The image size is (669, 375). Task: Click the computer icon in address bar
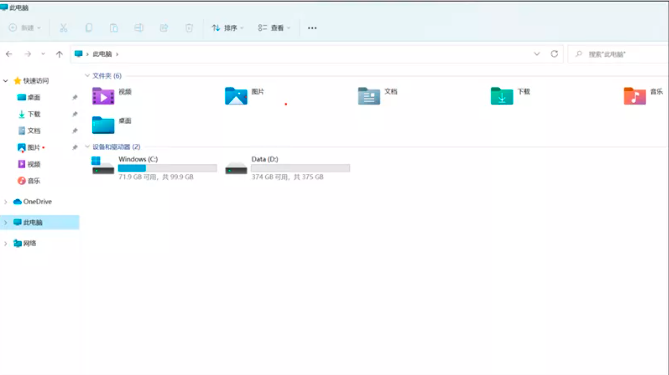(79, 54)
